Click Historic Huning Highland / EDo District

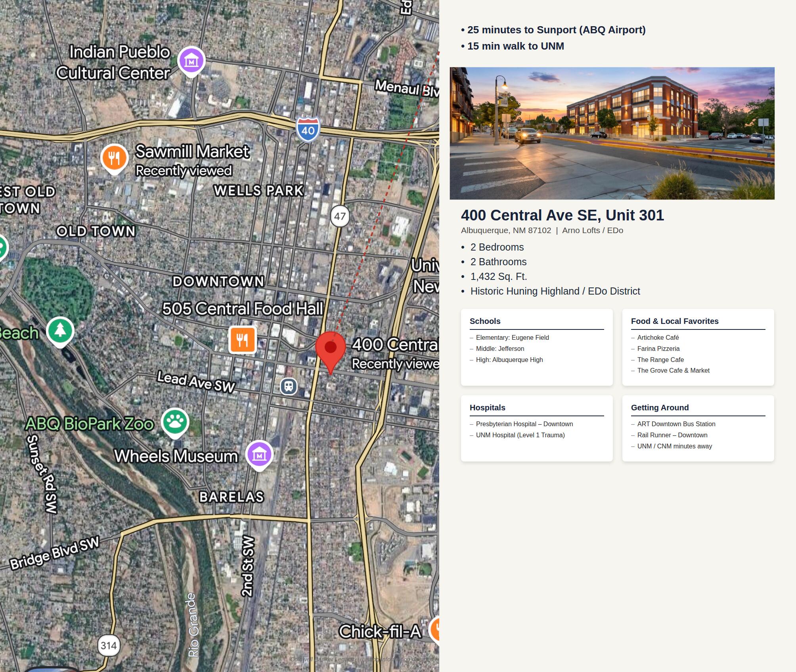[555, 291]
